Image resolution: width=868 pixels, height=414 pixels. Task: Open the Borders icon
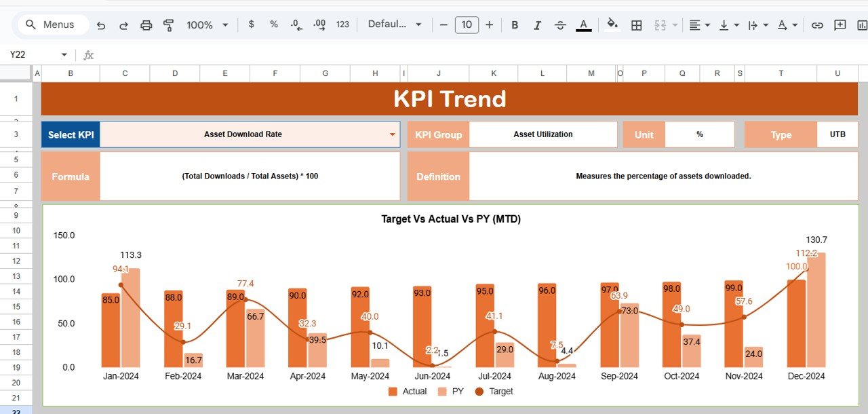[636, 24]
